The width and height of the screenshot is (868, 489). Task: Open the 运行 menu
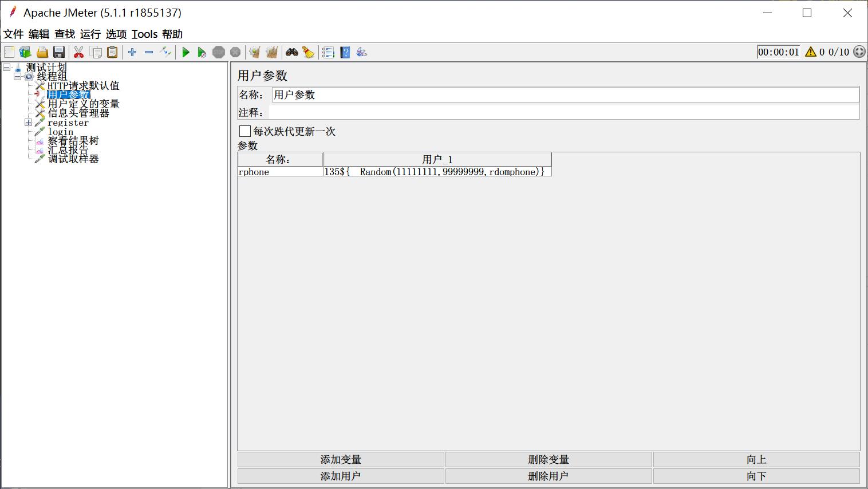(x=90, y=34)
